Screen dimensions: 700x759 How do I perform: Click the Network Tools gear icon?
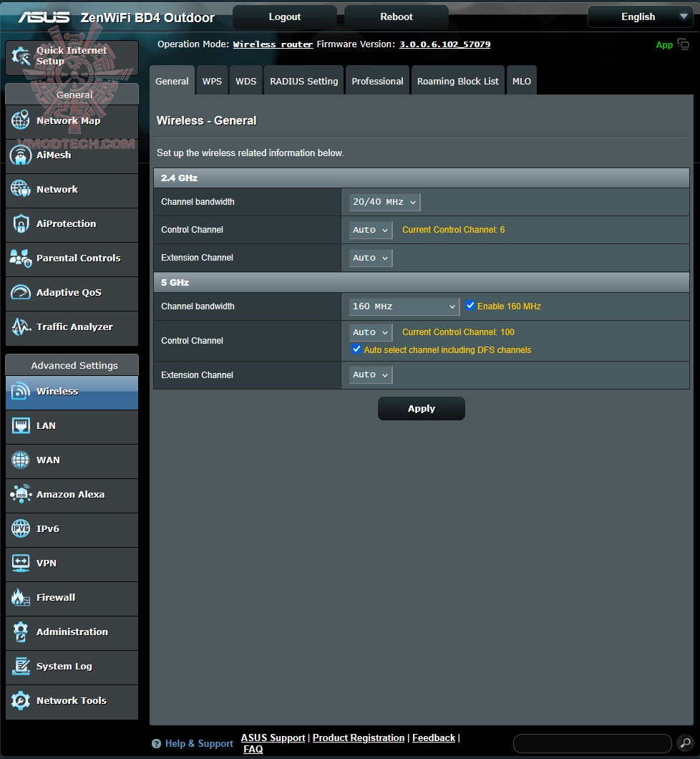tap(20, 700)
